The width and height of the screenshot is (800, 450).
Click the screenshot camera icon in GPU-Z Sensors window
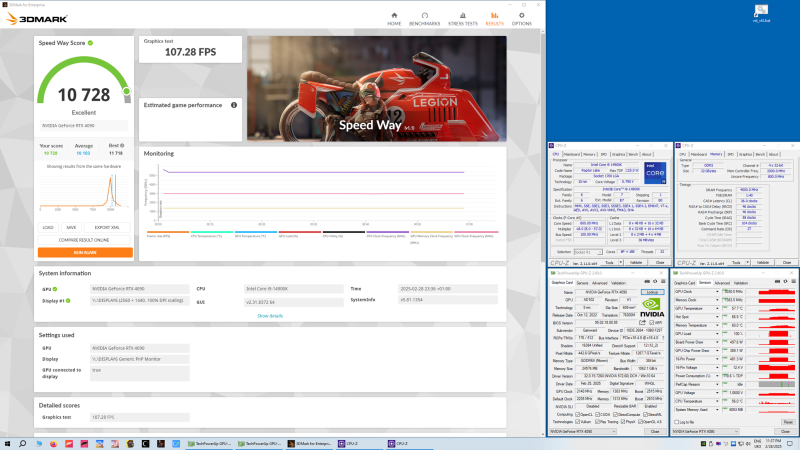tap(777, 281)
